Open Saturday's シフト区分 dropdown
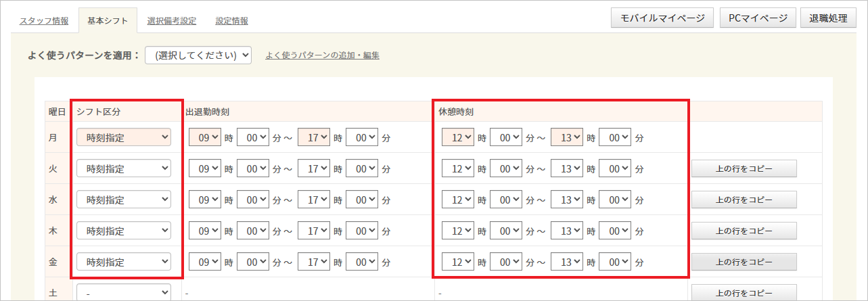The width and height of the screenshot is (868, 301). (x=124, y=293)
